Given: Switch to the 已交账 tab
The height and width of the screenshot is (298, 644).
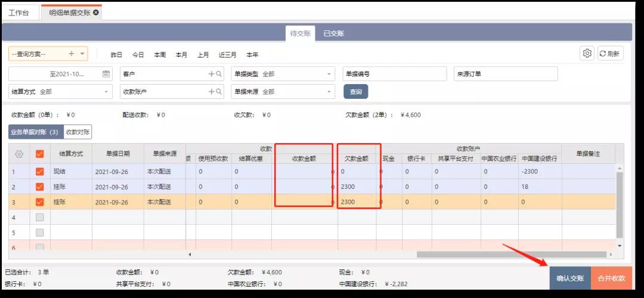Looking at the screenshot, I should (333, 33).
